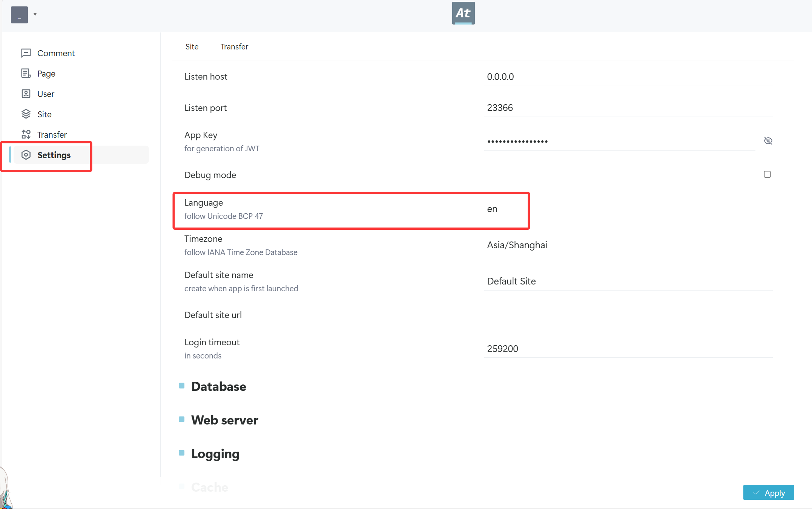812x509 pixels.
Task: Click the Listen port field 23366
Action: point(628,108)
